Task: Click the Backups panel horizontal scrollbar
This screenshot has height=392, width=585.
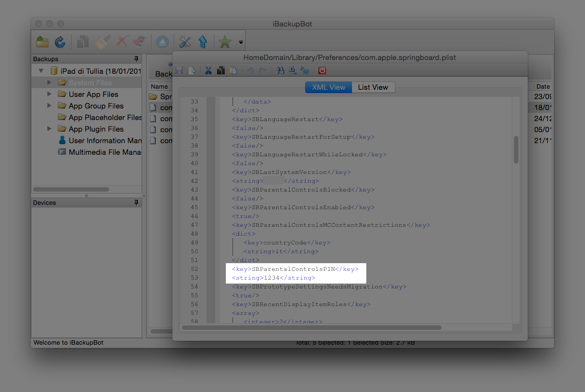Action: [x=71, y=189]
